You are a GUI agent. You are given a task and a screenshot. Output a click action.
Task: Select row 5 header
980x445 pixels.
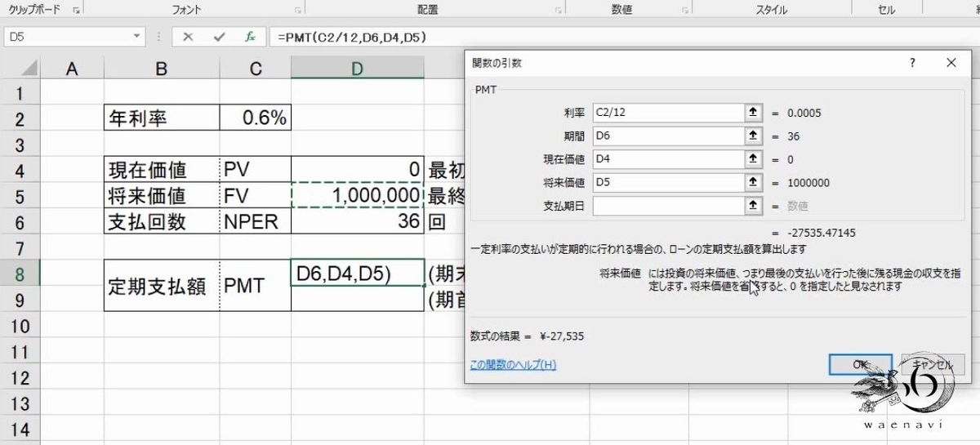[20, 196]
